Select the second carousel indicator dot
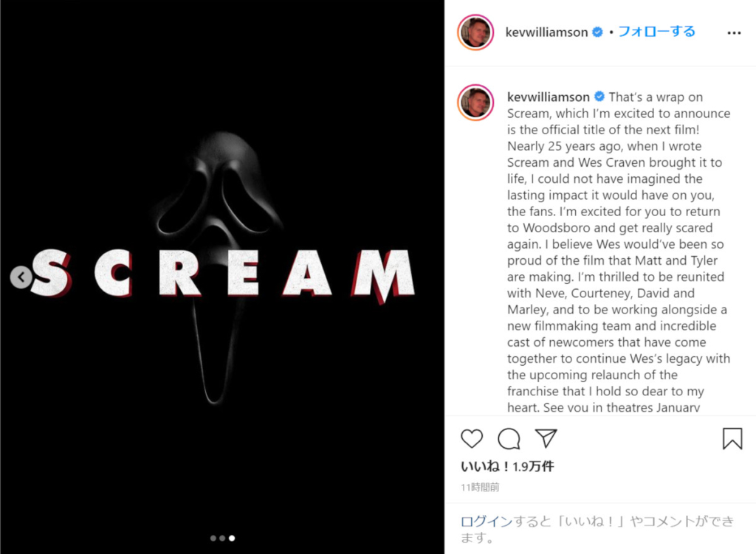This screenshot has width=756, height=554. [222, 538]
